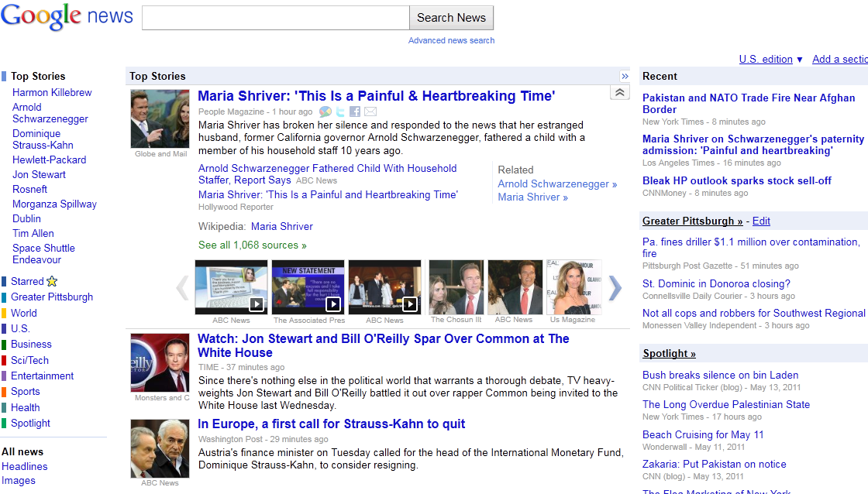This screenshot has height=494, width=868.
Task: Click inside the news search field
Action: coord(274,17)
